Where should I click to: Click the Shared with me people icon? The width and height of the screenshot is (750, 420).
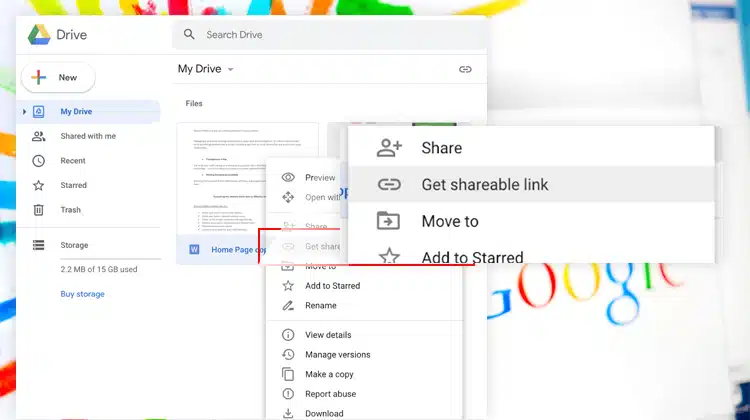[x=38, y=136]
